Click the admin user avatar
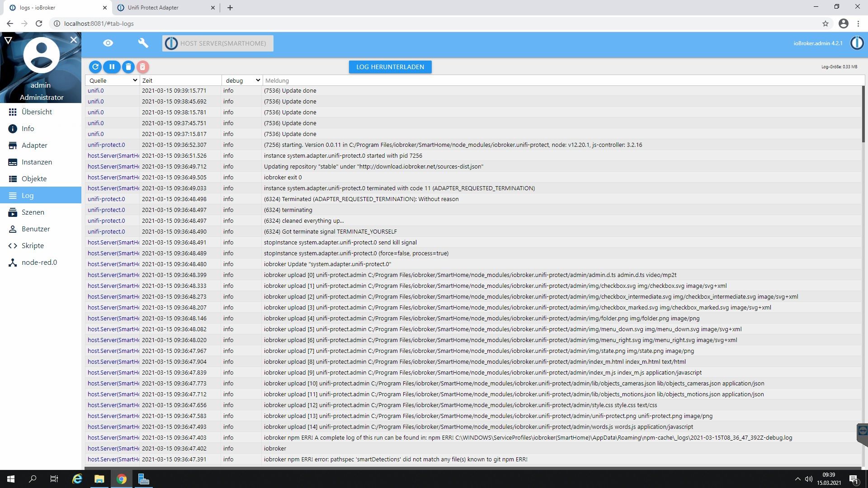868x488 pixels. (41, 55)
